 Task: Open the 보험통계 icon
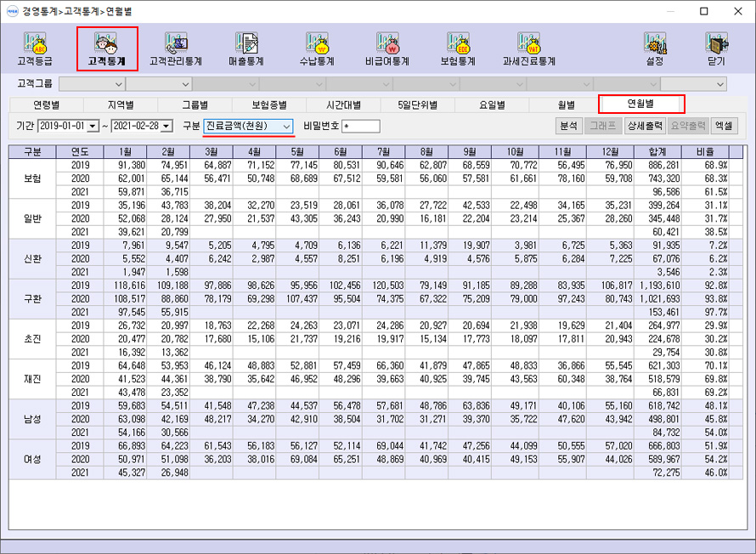(x=458, y=49)
